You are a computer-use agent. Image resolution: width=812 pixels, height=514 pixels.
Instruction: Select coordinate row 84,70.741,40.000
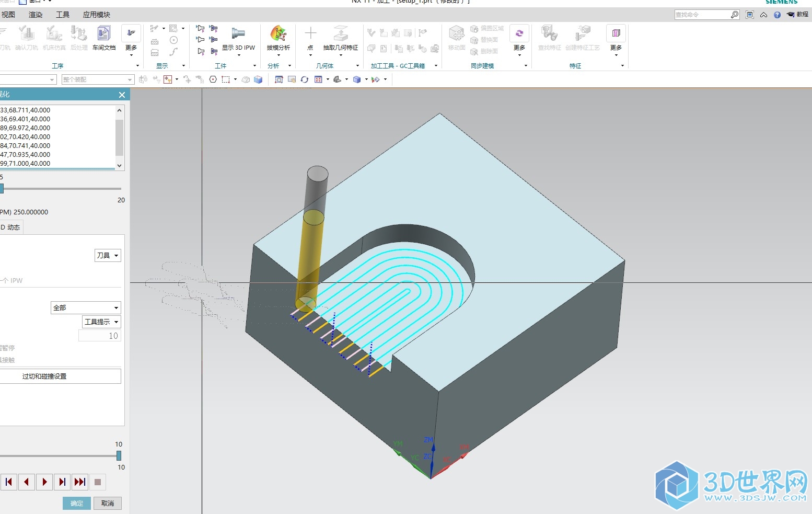(x=57, y=146)
